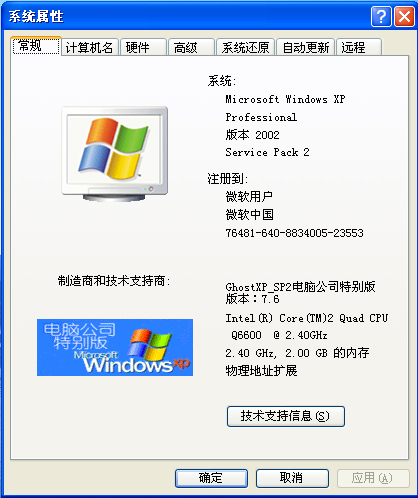
Task: Go to the 高级 tab
Action: pyautogui.click(x=191, y=47)
